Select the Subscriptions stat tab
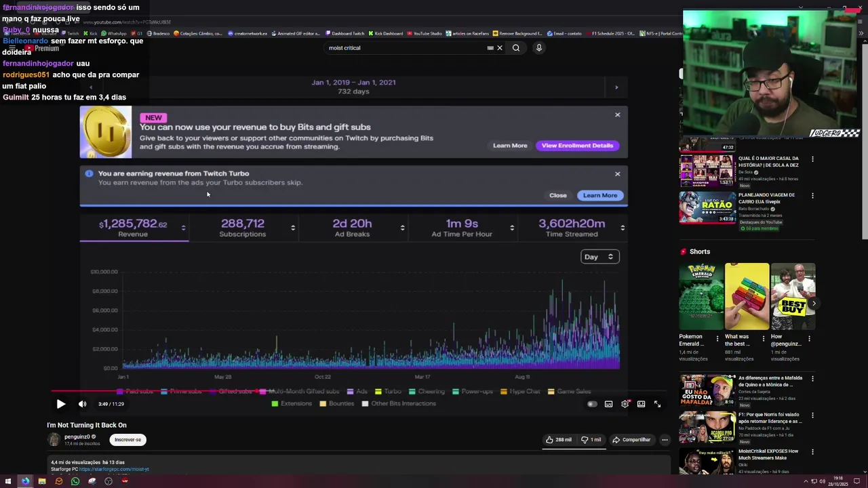Viewport: 868px width, 488px height. [x=243, y=228]
